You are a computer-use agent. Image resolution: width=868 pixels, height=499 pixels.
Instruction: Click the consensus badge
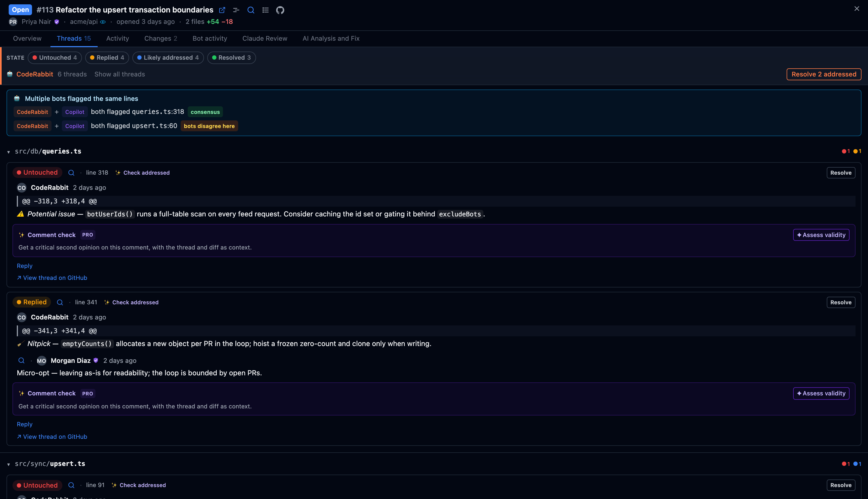[205, 112]
